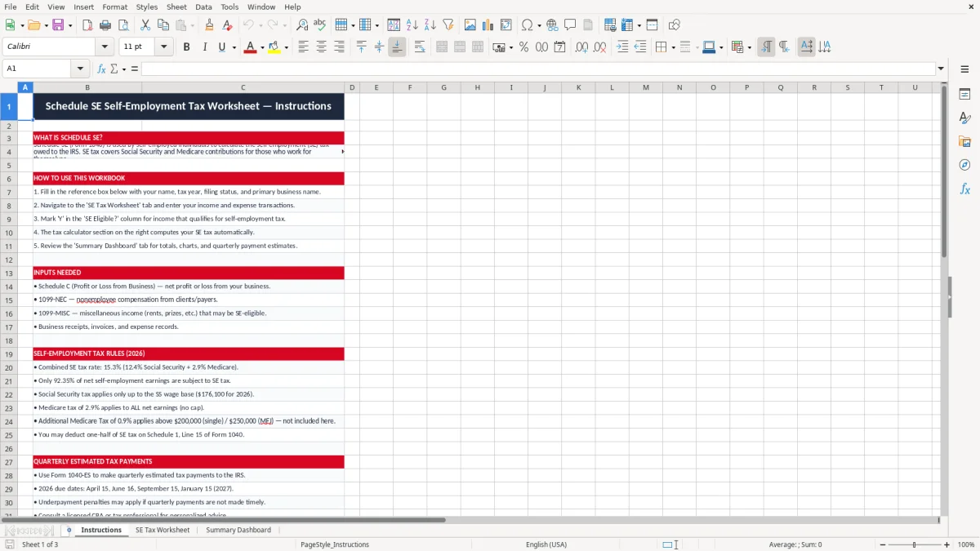
Task: Click the Export as PDF icon
Action: pyautogui.click(x=87, y=25)
